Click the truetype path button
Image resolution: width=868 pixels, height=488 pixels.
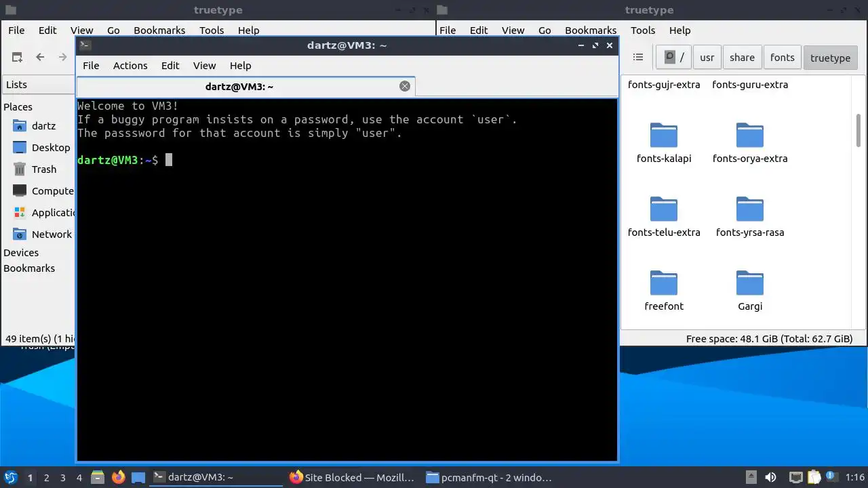click(x=830, y=58)
